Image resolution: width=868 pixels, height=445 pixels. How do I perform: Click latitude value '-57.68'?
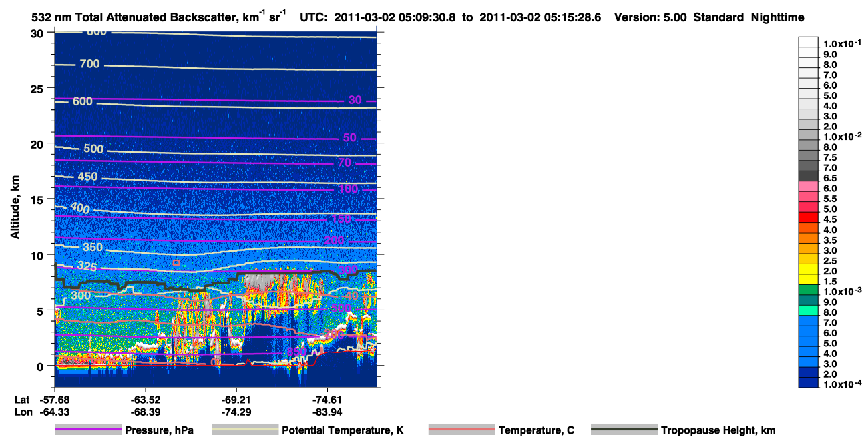54,400
